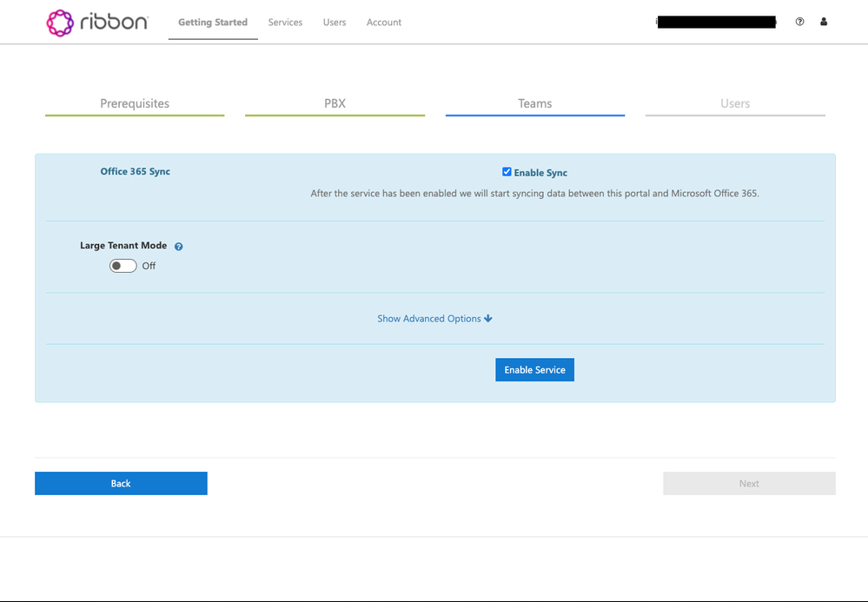Open the Users menu in top navigation
The image size is (868, 602).
tap(335, 22)
